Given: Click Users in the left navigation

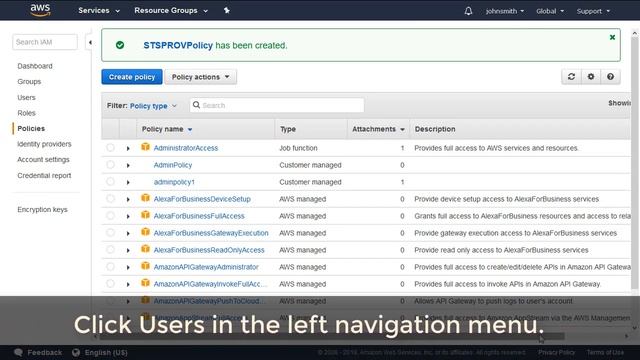Looking at the screenshot, I should pos(26,97).
